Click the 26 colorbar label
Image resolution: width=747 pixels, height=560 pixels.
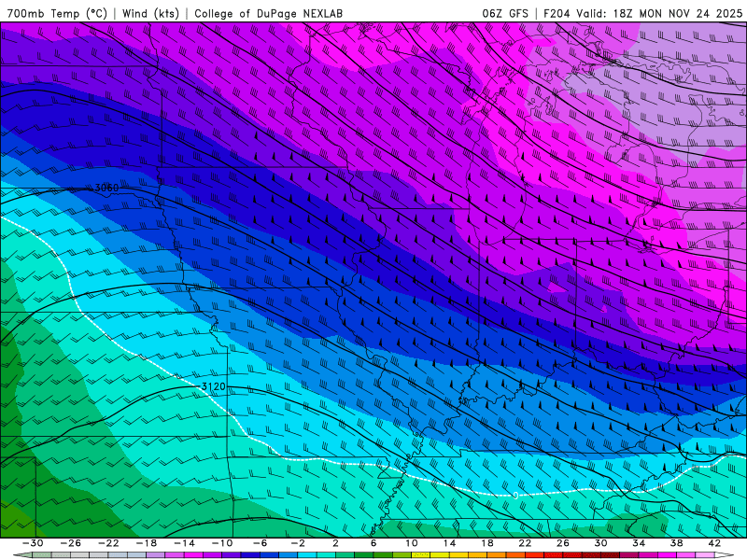(563, 543)
